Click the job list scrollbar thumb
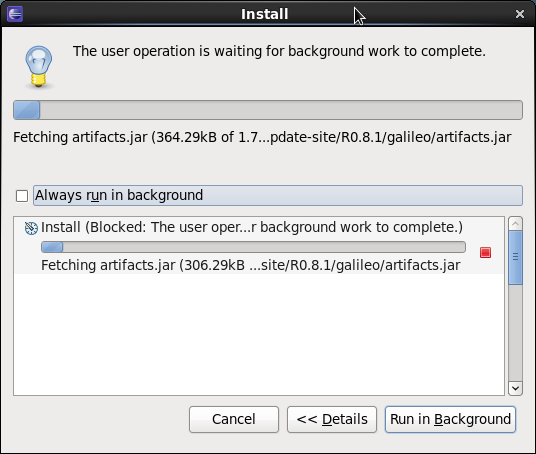The width and height of the screenshot is (536, 454). click(515, 257)
